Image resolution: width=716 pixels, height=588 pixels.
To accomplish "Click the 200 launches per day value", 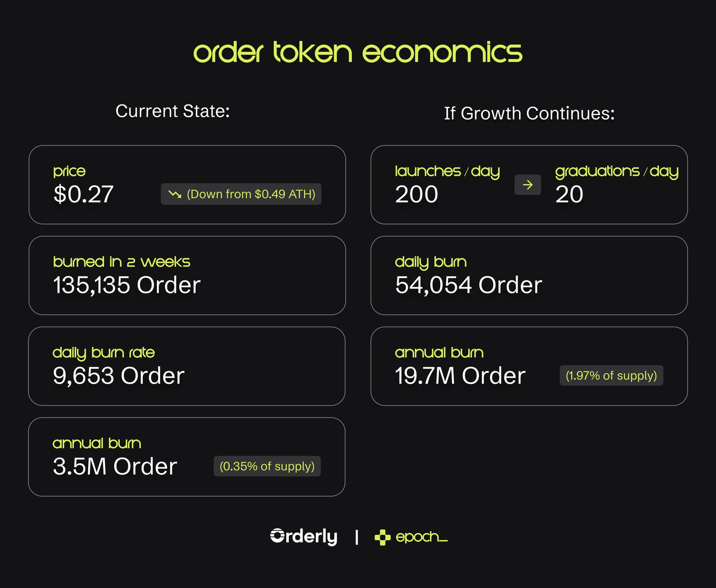I will pos(416,194).
